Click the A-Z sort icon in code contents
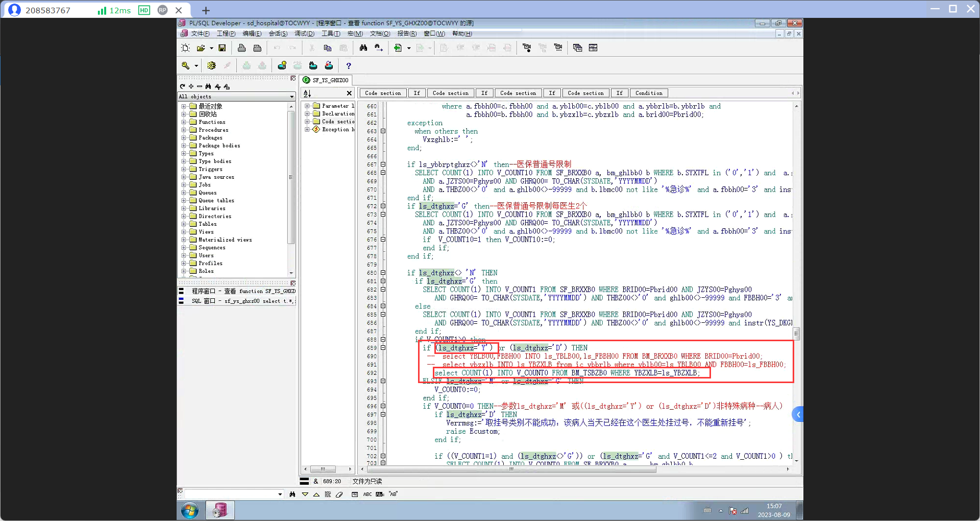The image size is (980, 521). pos(307,93)
